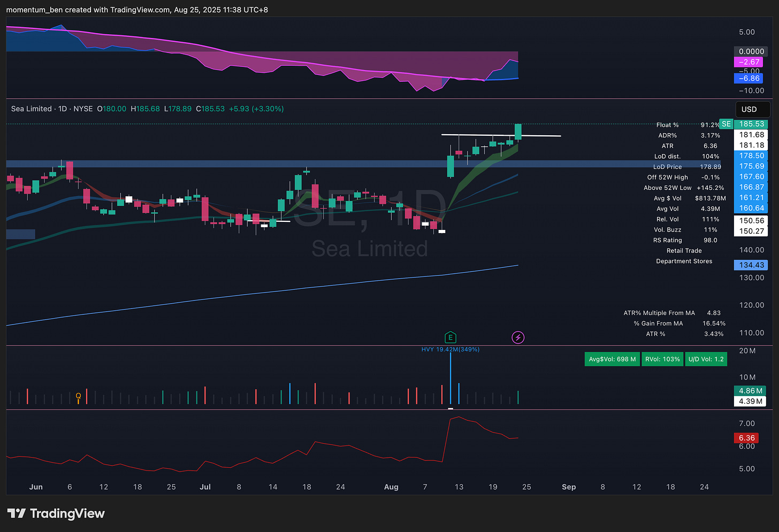Click the orange Q marker in volume pane
Image resolution: width=779 pixels, height=532 pixels.
coord(78,397)
